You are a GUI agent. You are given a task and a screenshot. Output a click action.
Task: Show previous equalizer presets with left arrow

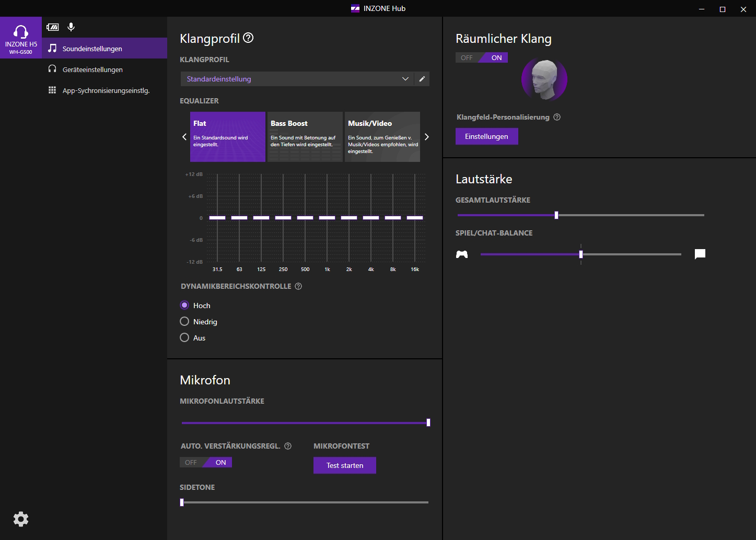click(184, 137)
